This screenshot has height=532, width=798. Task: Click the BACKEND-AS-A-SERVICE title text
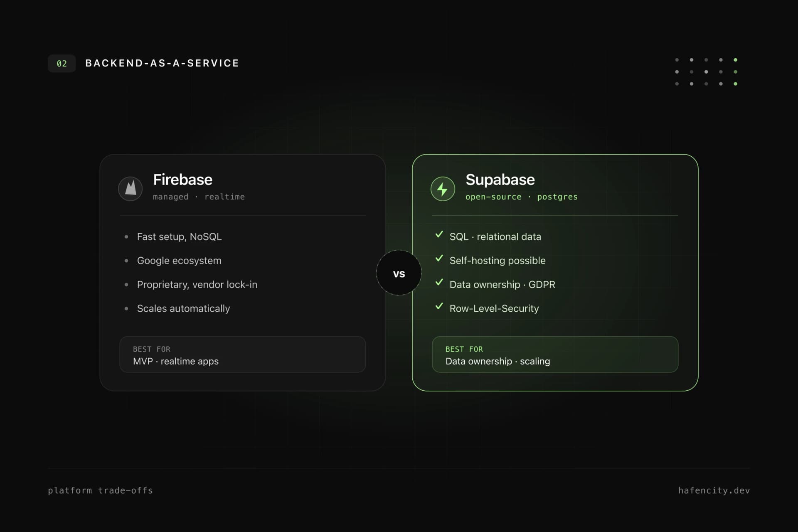pyautogui.click(x=162, y=63)
